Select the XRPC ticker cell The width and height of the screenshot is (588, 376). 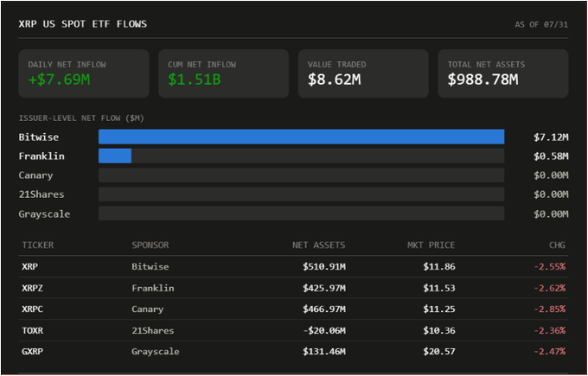(32, 309)
